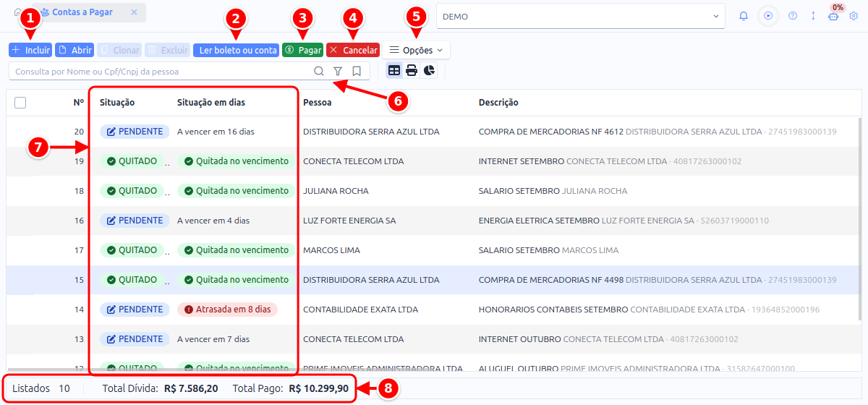Viewport: 868px width, 405px height.
Task: Click PENDENTE badge in row 20
Action: [x=135, y=132]
